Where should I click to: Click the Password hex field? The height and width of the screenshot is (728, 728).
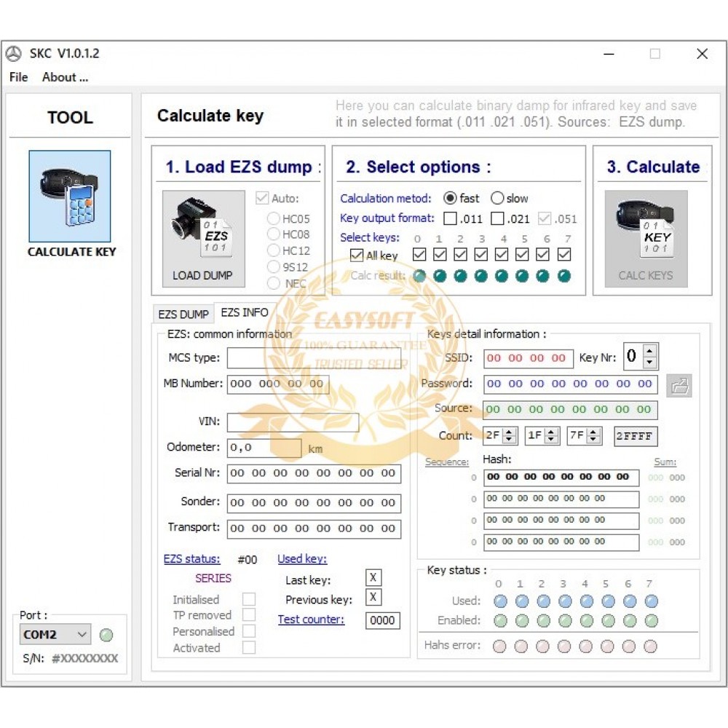571,384
